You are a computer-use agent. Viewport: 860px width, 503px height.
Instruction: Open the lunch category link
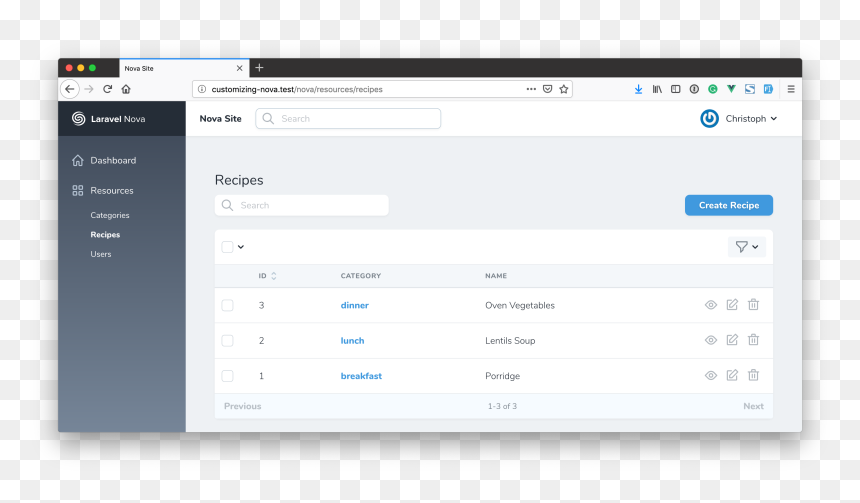point(352,341)
